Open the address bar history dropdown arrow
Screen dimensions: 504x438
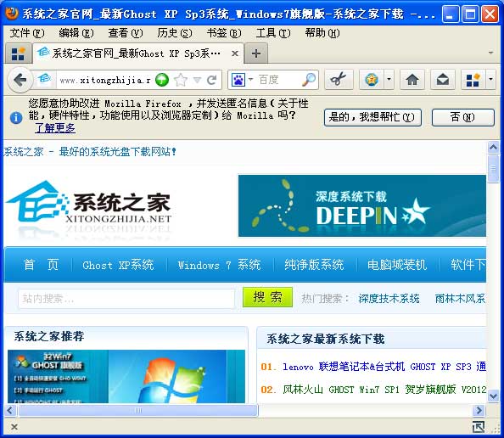pyautogui.click(x=197, y=80)
